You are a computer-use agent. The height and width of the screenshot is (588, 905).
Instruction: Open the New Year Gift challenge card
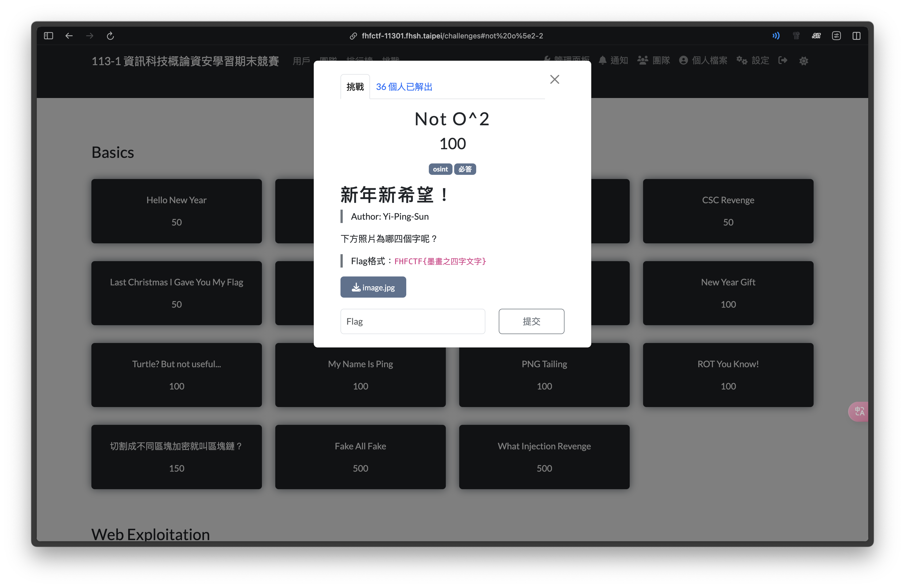(x=728, y=293)
